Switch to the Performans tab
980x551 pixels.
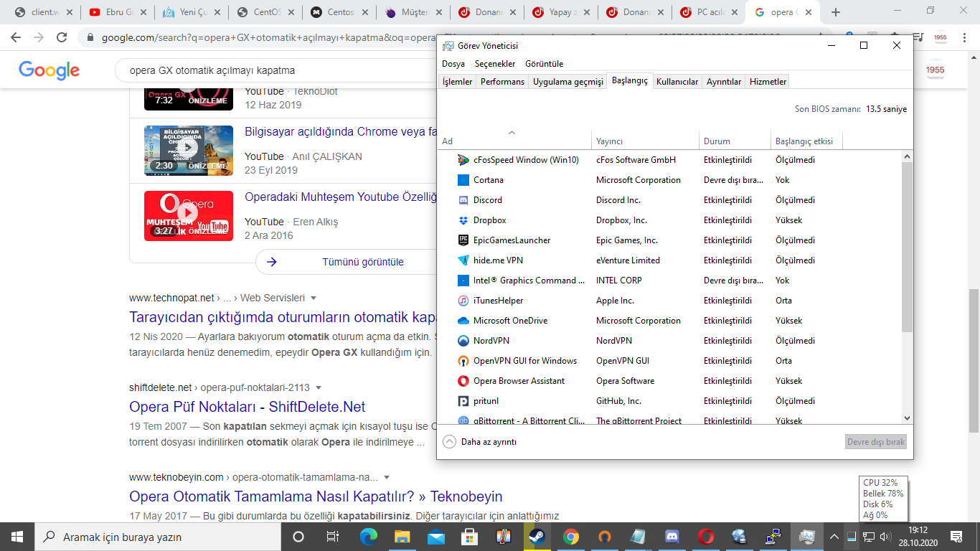coord(502,82)
